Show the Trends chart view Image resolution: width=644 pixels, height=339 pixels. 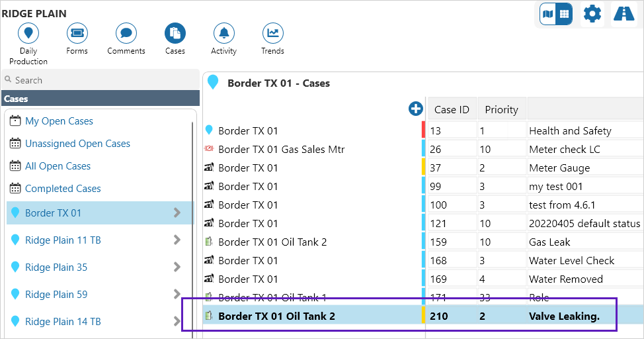coord(272,34)
